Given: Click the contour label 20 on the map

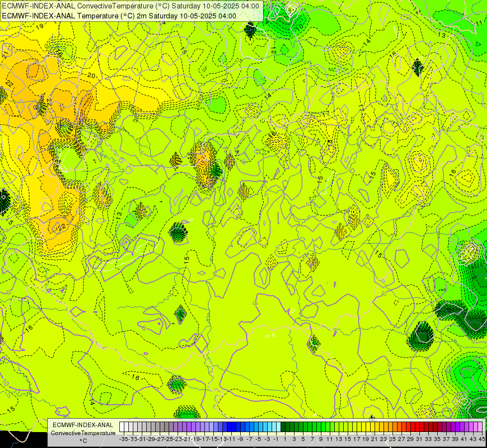Looking at the screenshot, I should click(x=91, y=76).
